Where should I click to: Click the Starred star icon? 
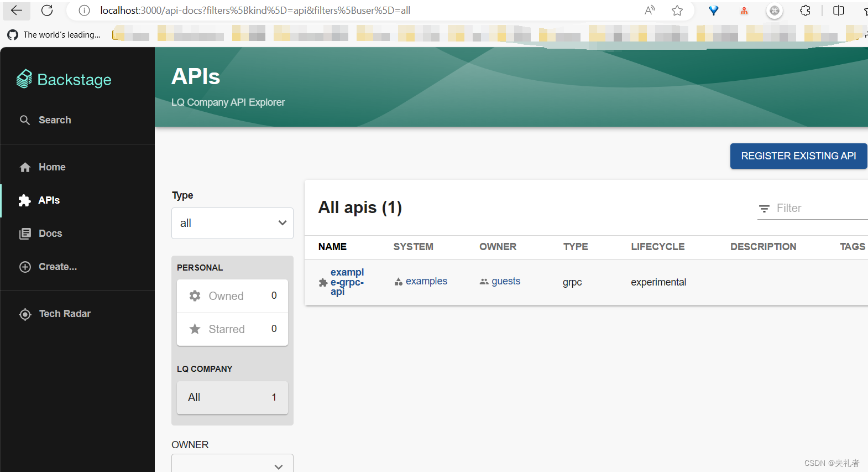pyautogui.click(x=195, y=329)
